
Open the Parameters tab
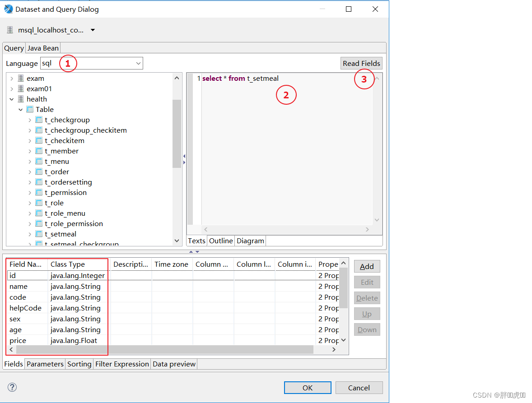[x=45, y=364]
